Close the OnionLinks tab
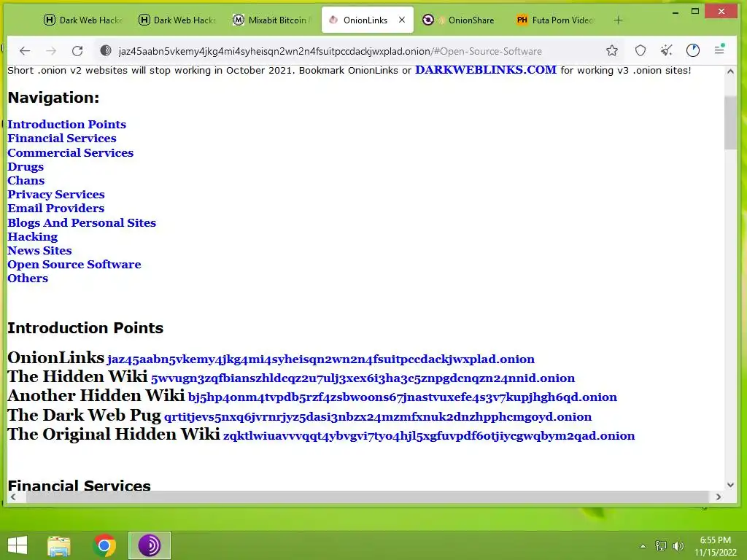 click(x=402, y=20)
